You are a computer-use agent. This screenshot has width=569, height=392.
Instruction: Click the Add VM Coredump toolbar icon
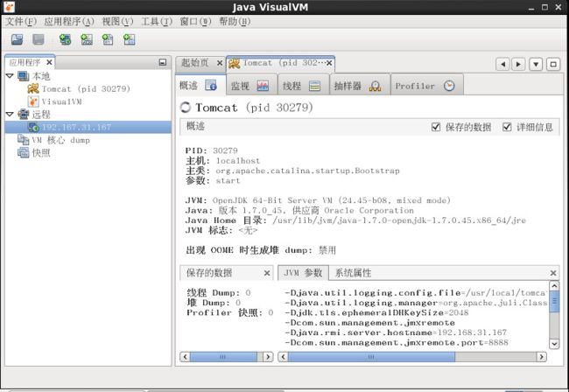pyautogui.click(x=108, y=39)
